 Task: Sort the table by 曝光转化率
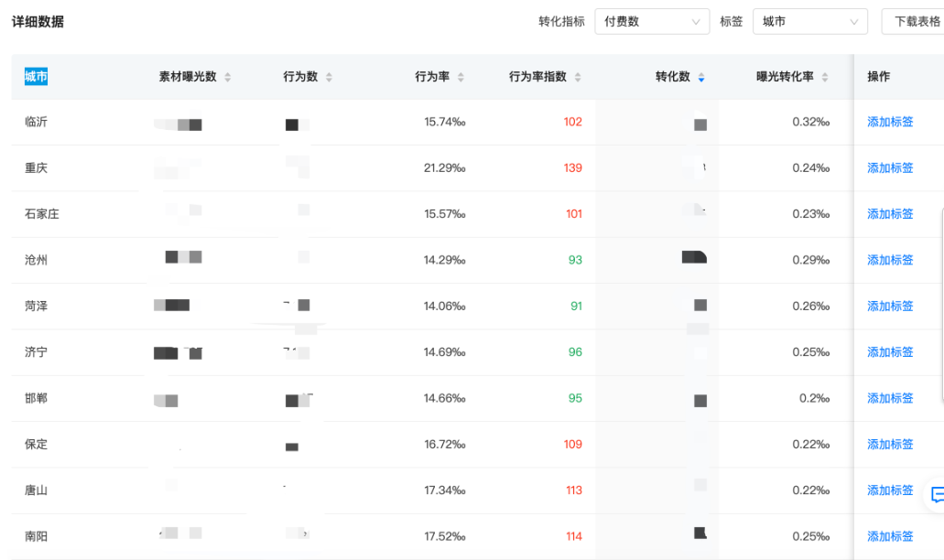pyautogui.click(x=824, y=77)
